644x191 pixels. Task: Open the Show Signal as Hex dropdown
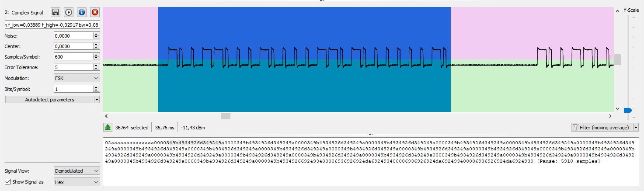pos(77,182)
